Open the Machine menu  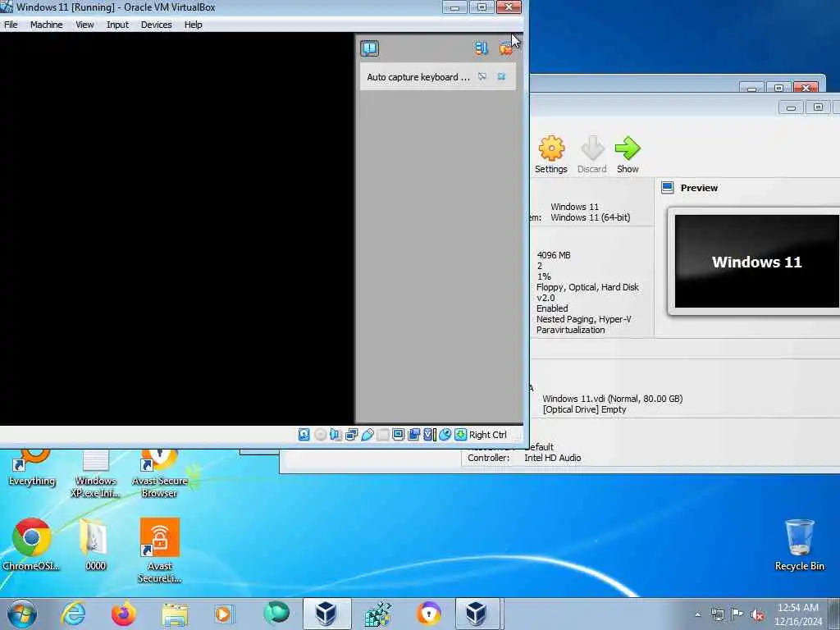point(46,25)
